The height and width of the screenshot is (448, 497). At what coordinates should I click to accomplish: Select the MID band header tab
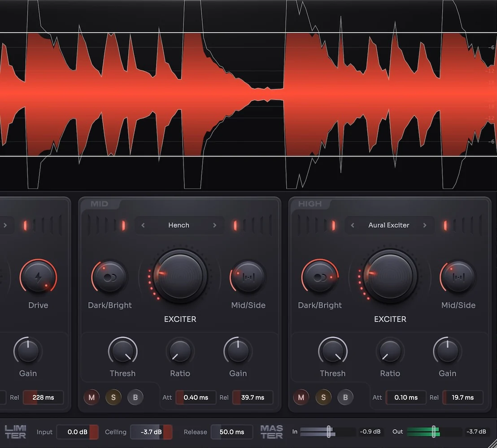pos(100,203)
